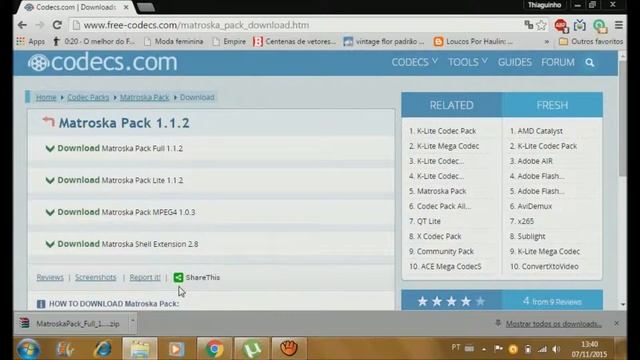Bookmark this page with the star icon

pos(541,25)
